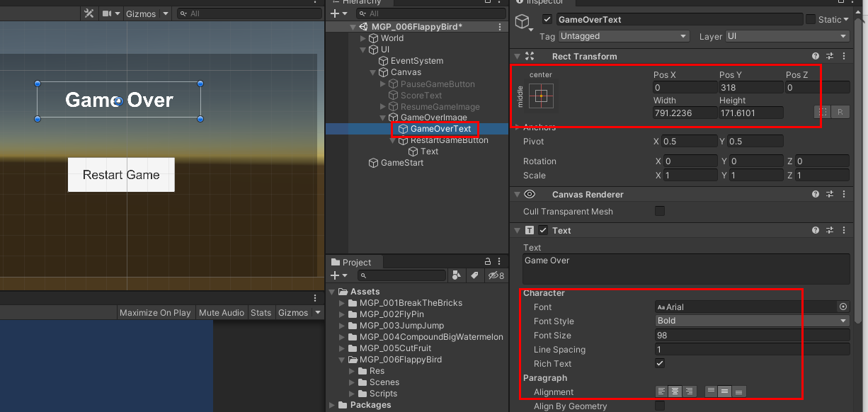This screenshot has width=868, height=412.
Task: Open the MGP_006FlappyBird scene options menu
Action: (x=500, y=27)
